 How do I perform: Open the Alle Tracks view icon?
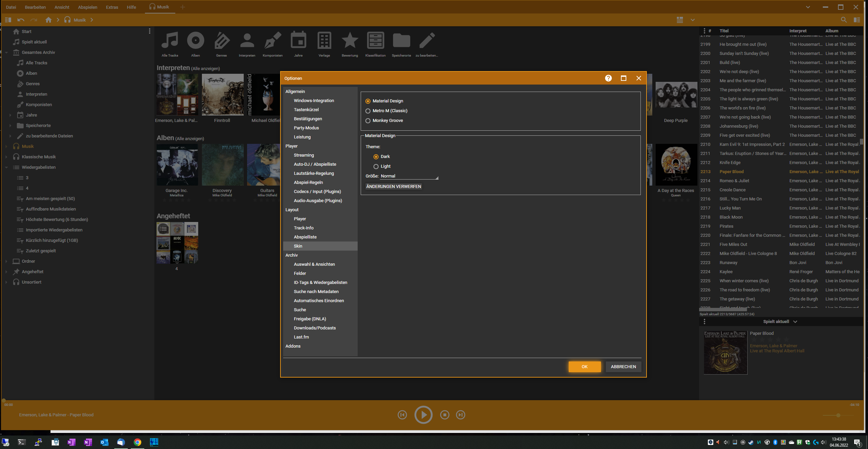170,41
